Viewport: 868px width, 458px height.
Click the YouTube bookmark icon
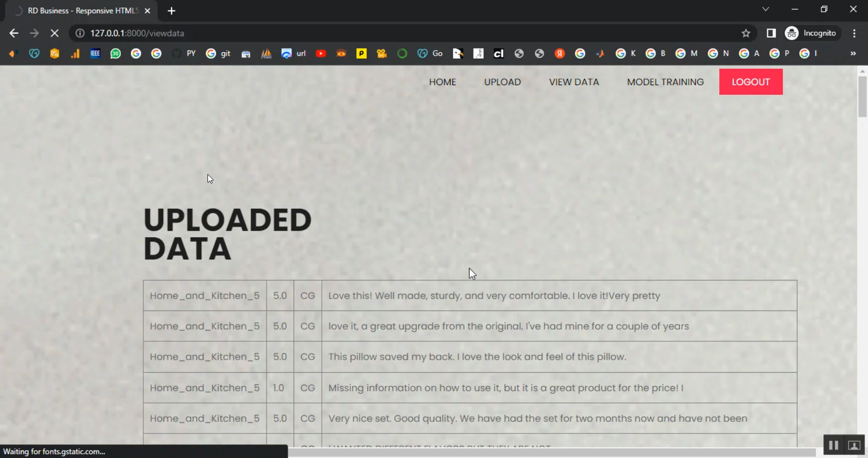click(x=321, y=53)
